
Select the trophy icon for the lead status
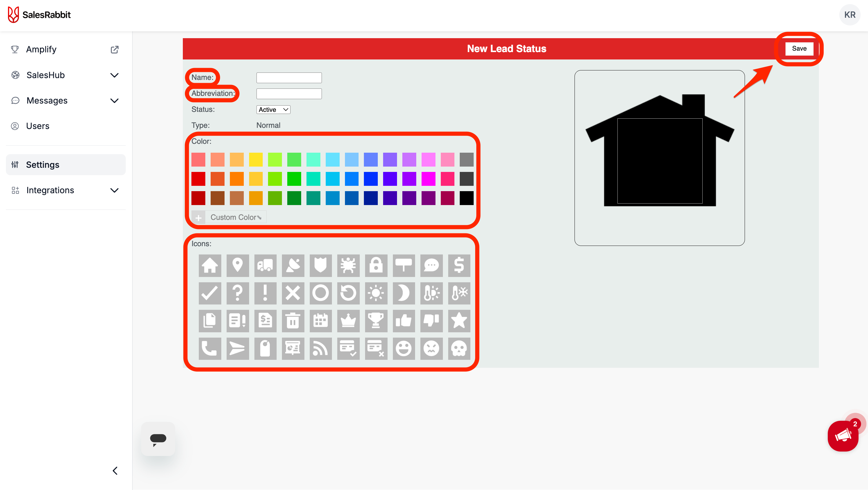coord(376,320)
